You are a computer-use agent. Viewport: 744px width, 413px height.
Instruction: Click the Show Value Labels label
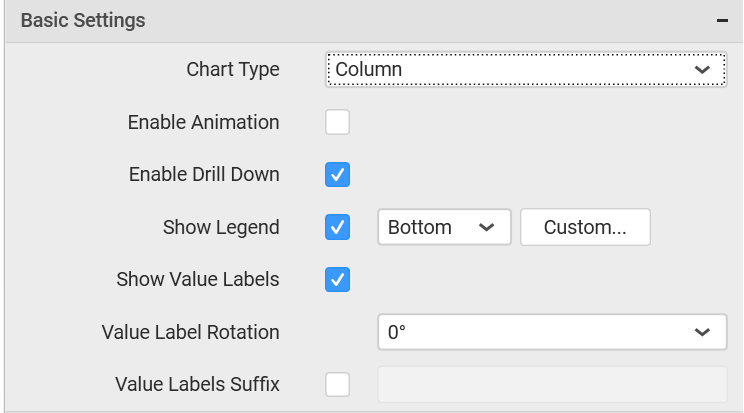pos(198,279)
